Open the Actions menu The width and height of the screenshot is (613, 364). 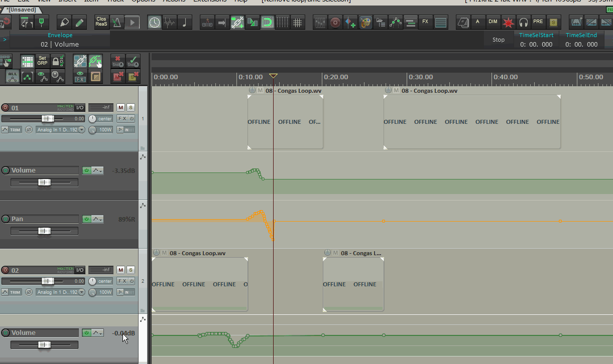tap(174, 1)
